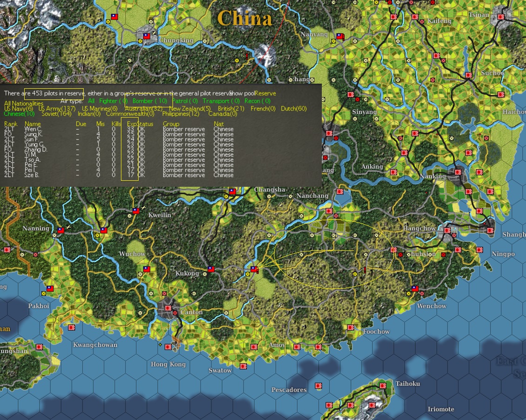Select pilot Wen C. row
Viewport: 526px width, 420px height.
tap(119, 129)
